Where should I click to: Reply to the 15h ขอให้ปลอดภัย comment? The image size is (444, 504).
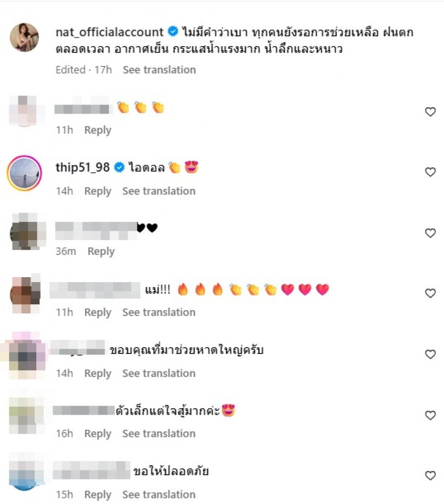click(x=98, y=495)
